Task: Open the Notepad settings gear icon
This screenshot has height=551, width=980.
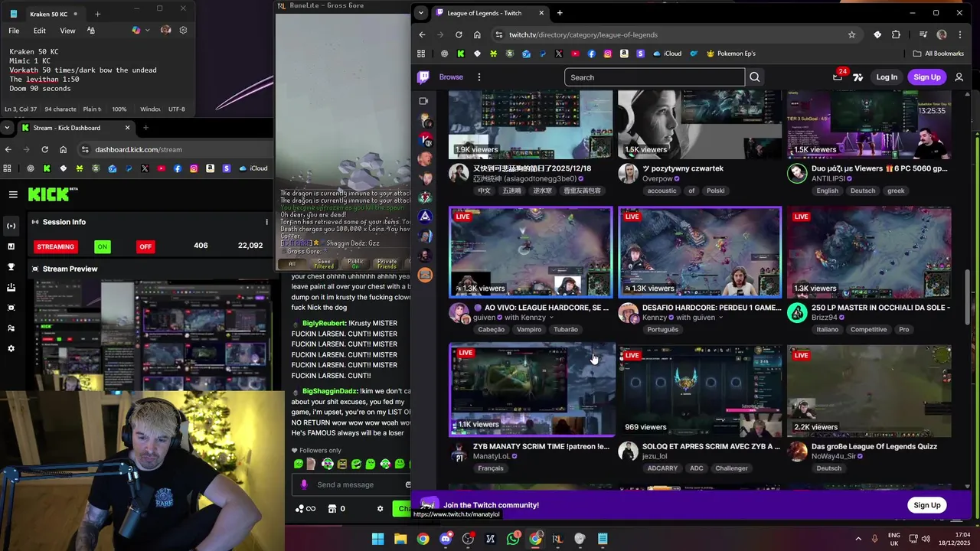Action: click(x=183, y=31)
